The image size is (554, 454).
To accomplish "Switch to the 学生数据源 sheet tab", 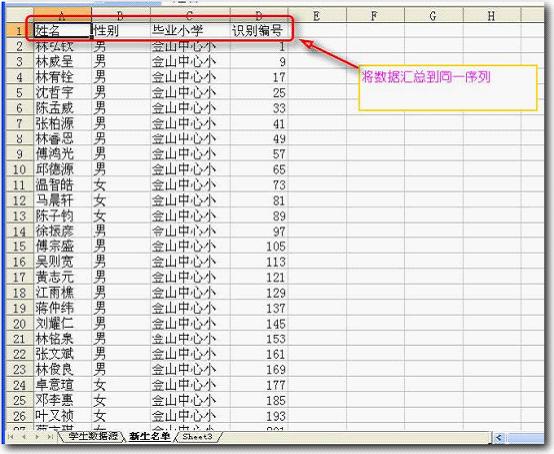I will tap(93, 436).
